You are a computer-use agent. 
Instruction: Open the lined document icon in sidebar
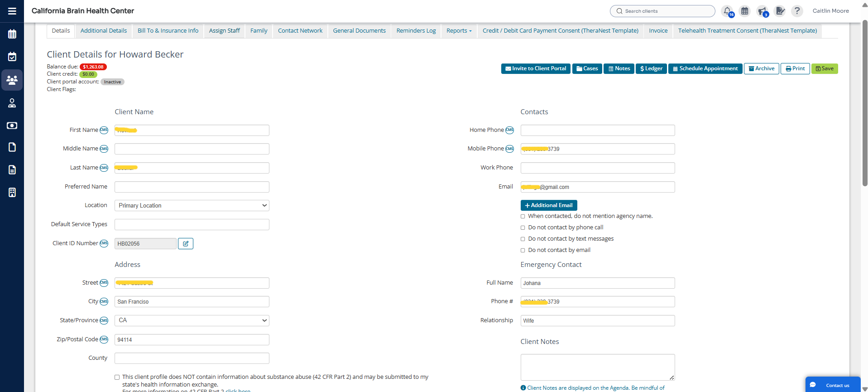[x=12, y=170]
